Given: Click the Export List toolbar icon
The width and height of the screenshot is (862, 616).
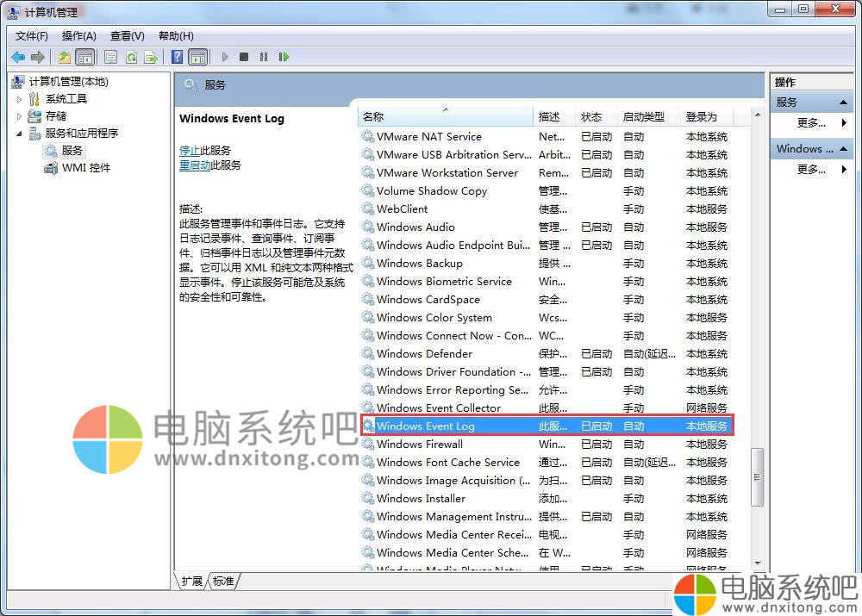Looking at the screenshot, I should pyautogui.click(x=151, y=57).
